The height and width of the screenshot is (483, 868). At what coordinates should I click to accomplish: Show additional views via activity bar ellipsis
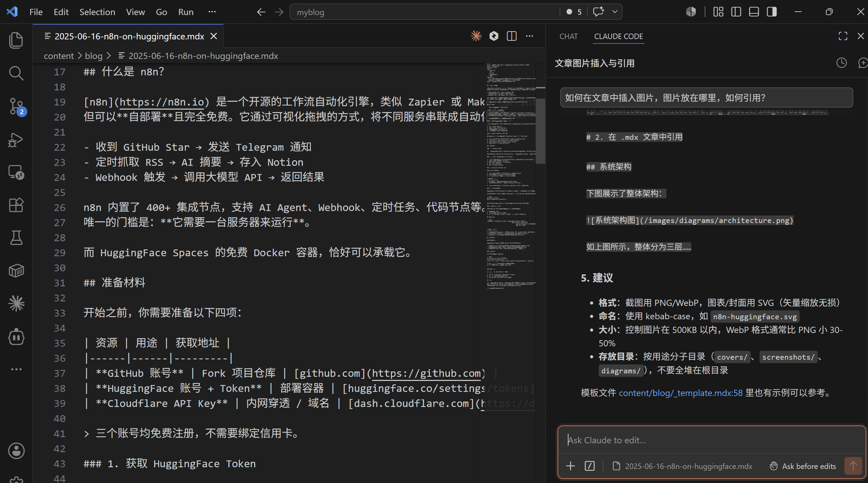coord(16,369)
